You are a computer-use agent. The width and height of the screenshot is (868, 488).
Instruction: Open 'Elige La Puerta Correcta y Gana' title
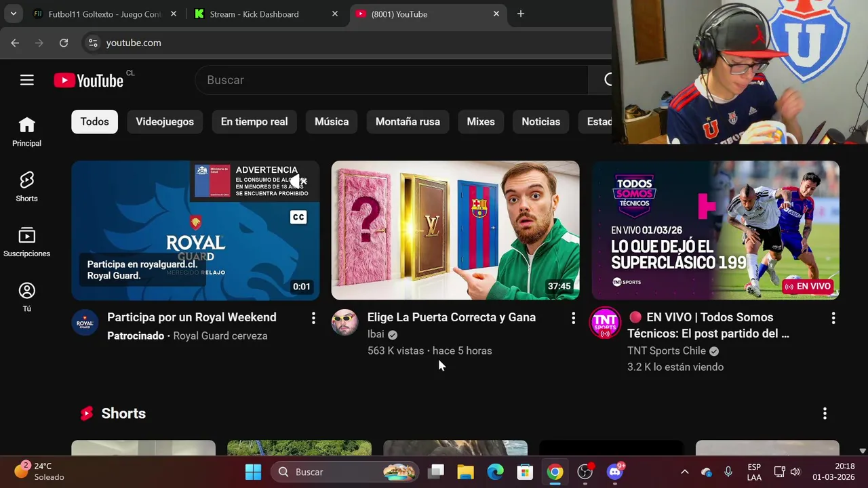[x=452, y=317]
